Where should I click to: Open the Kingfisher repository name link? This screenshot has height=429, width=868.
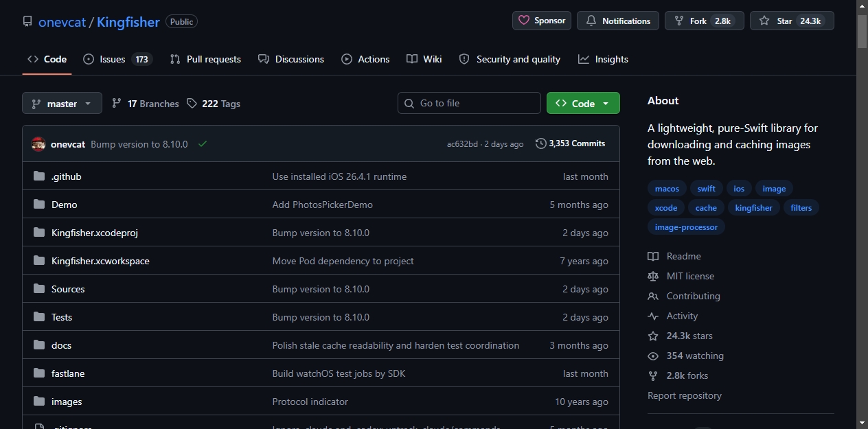coord(128,22)
